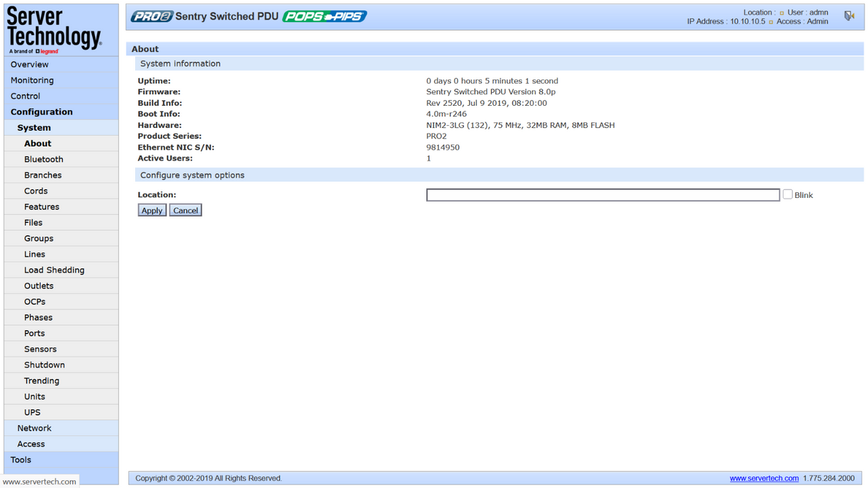The width and height of the screenshot is (868, 488).
Task: Open the Overview menu
Action: (x=61, y=64)
